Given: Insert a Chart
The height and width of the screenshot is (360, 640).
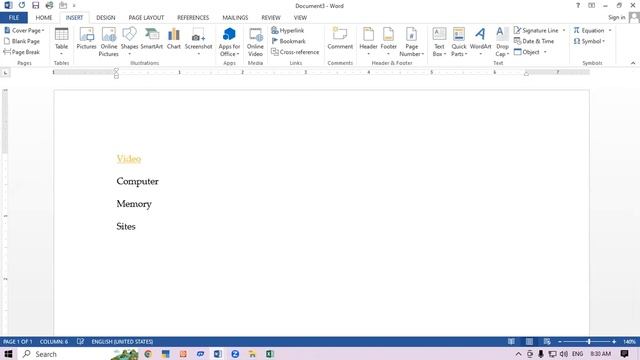Looking at the screenshot, I should [173, 39].
